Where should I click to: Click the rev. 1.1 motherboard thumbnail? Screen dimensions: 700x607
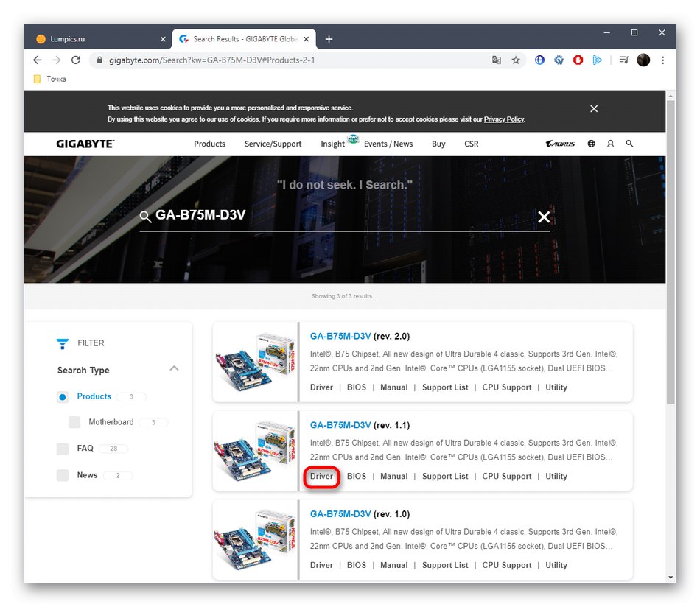point(256,451)
